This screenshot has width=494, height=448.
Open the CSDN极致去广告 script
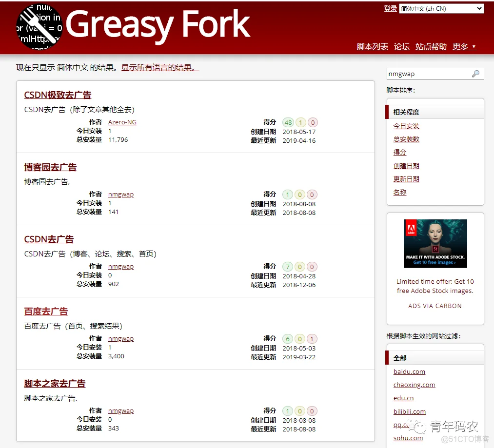click(58, 95)
